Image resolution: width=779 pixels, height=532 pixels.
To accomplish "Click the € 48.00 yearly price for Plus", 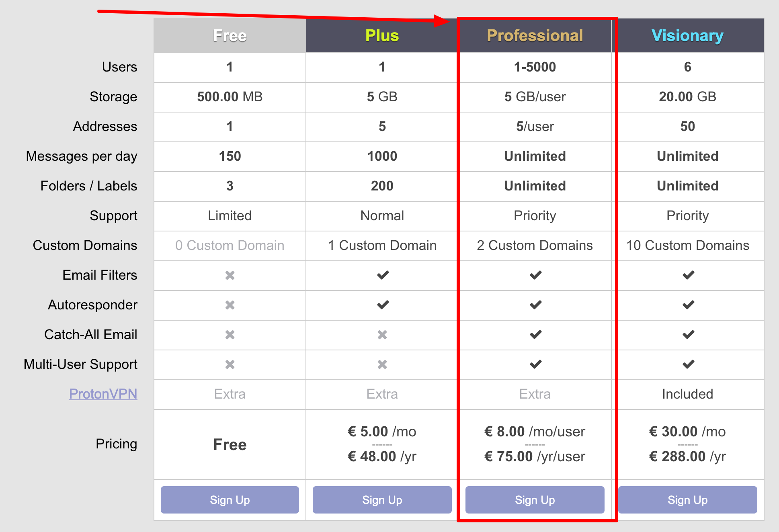I will pyautogui.click(x=381, y=456).
